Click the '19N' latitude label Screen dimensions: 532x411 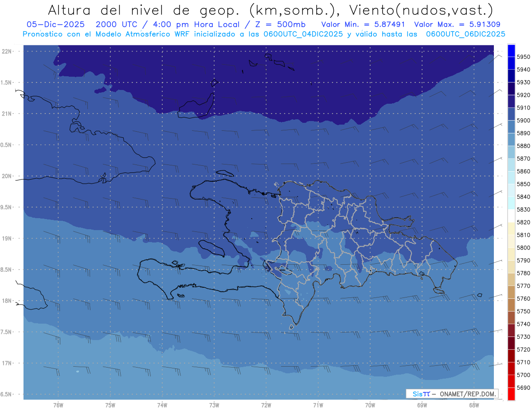(x=7, y=239)
